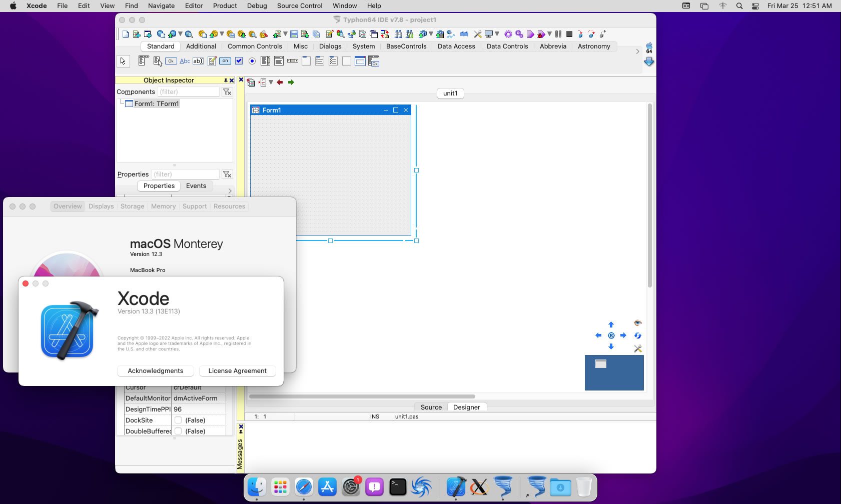Select the TLabel Abc component
The height and width of the screenshot is (504, 841).
point(185,61)
